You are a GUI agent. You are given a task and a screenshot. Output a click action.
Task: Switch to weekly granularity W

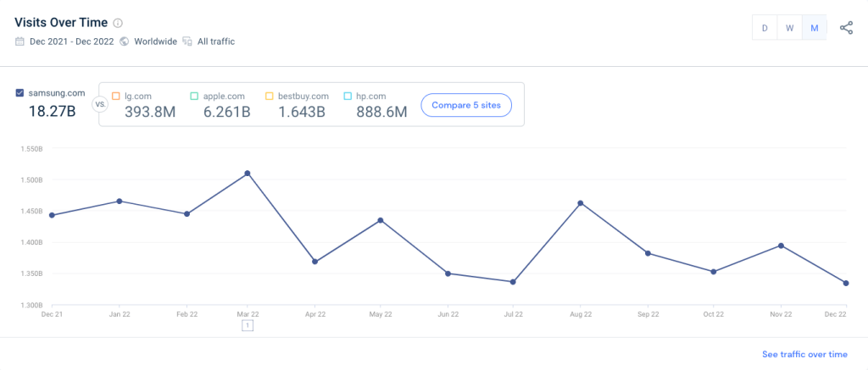[789, 28]
